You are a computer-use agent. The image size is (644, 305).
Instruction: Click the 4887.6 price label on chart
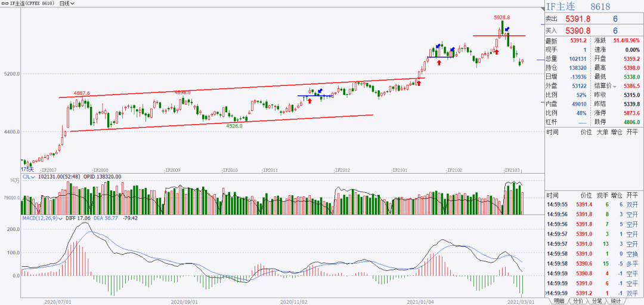coord(82,93)
